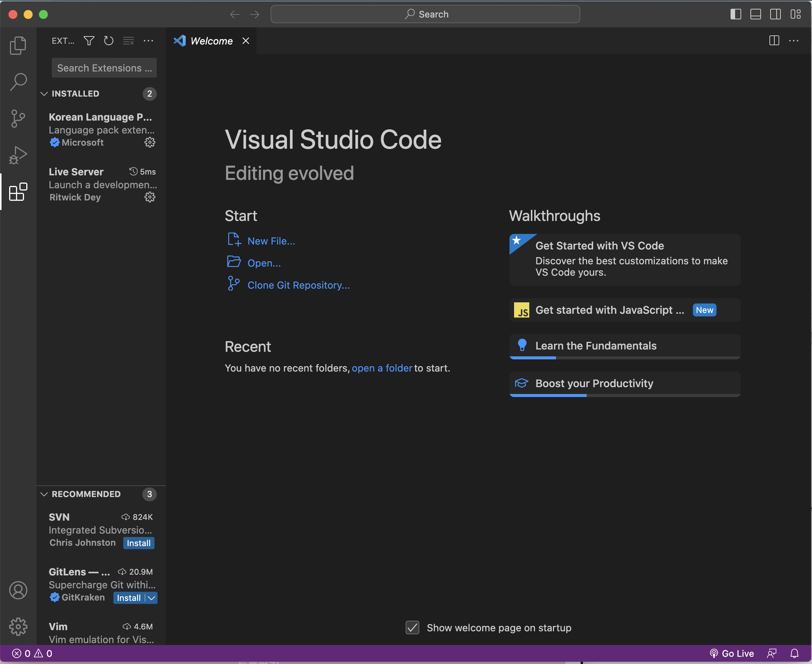The width and height of the screenshot is (812, 664).
Task: Toggle Show welcome page on startup
Action: (x=412, y=627)
